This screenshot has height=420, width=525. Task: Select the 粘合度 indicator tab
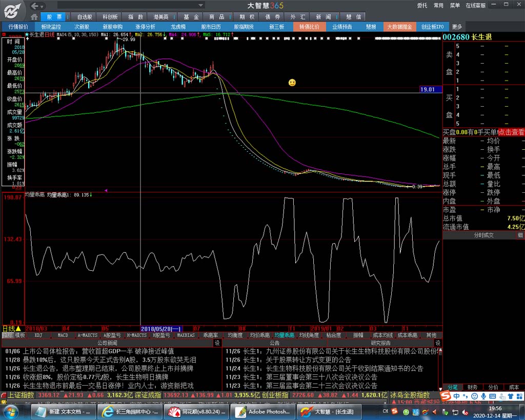333,335
